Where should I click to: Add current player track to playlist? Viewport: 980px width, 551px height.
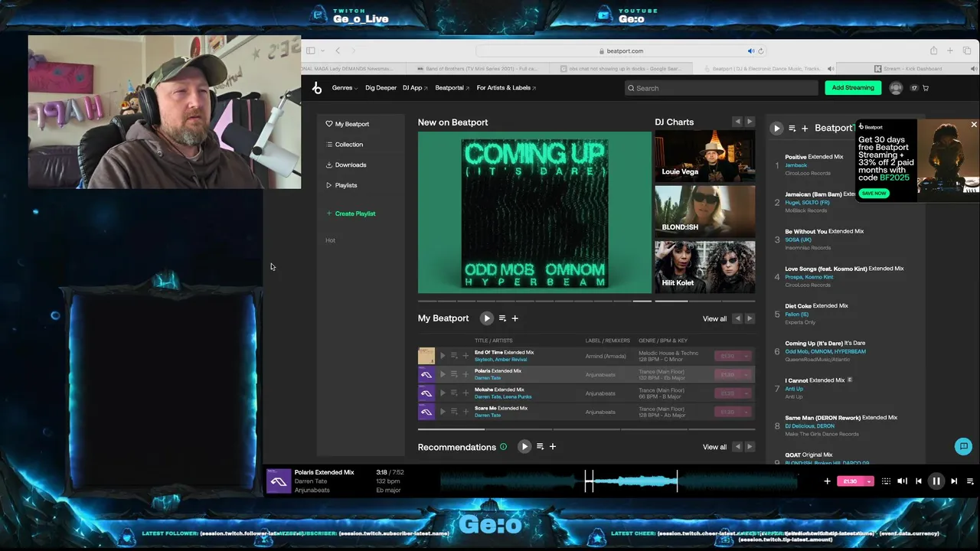(x=827, y=481)
